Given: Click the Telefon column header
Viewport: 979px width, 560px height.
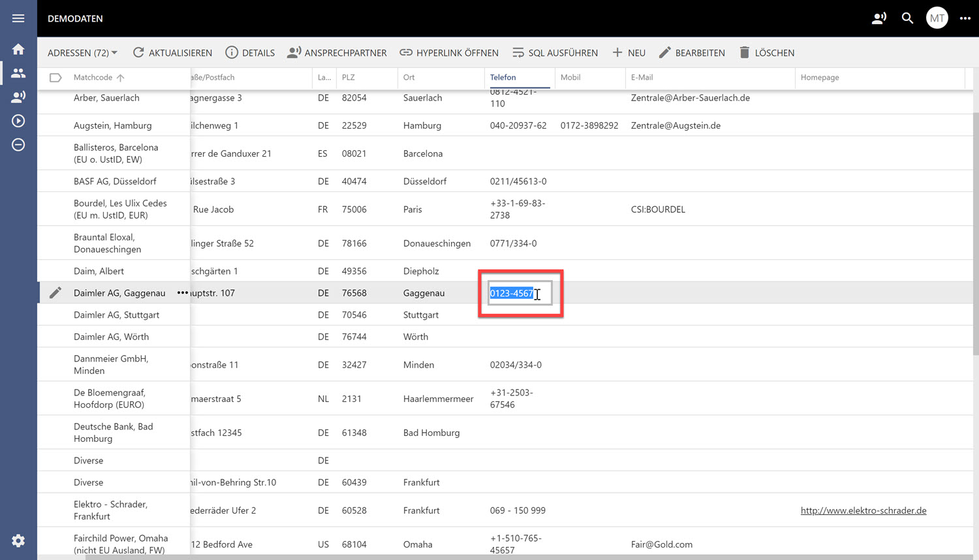Looking at the screenshot, I should [x=503, y=78].
